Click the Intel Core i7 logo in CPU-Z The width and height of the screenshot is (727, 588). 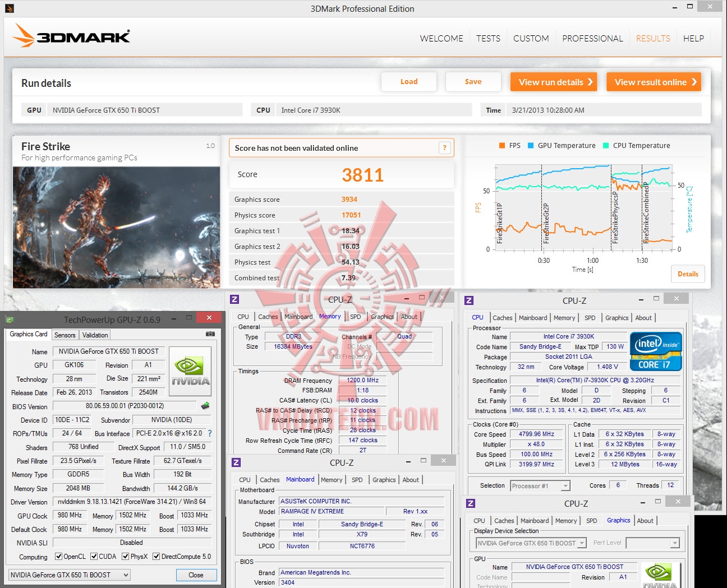[656, 351]
